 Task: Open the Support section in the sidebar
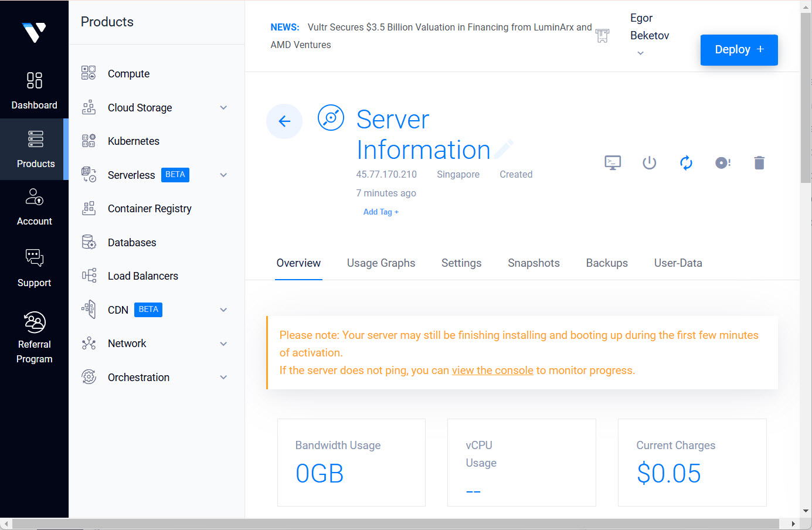34,267
